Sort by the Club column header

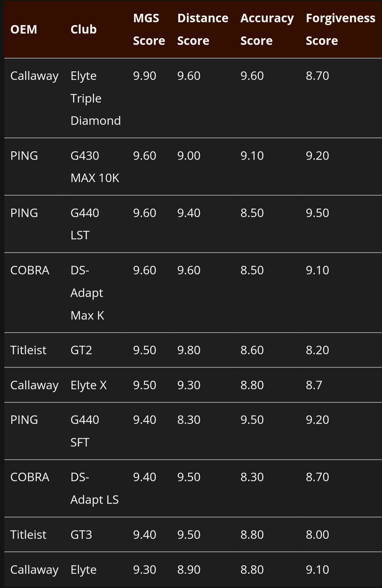coord(83,29)
